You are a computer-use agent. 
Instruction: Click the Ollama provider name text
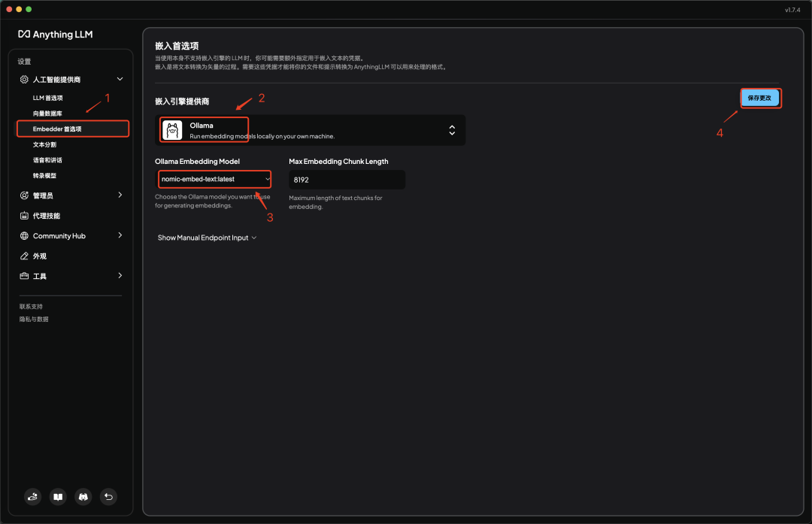[x=201, y=126]
